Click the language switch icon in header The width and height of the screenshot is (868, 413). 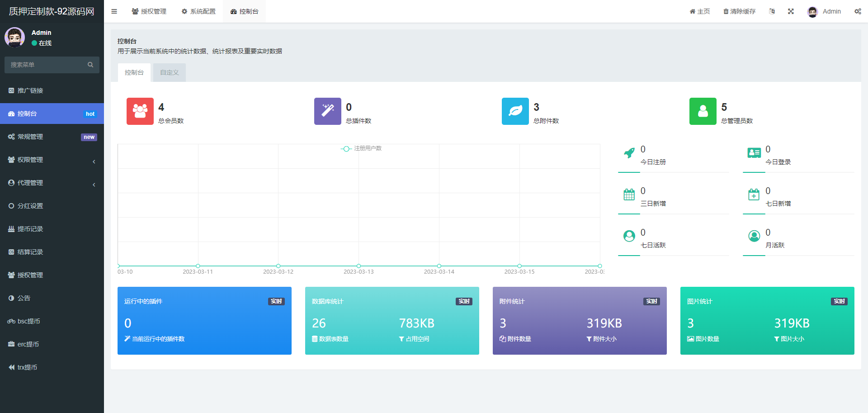pos(772,11)
